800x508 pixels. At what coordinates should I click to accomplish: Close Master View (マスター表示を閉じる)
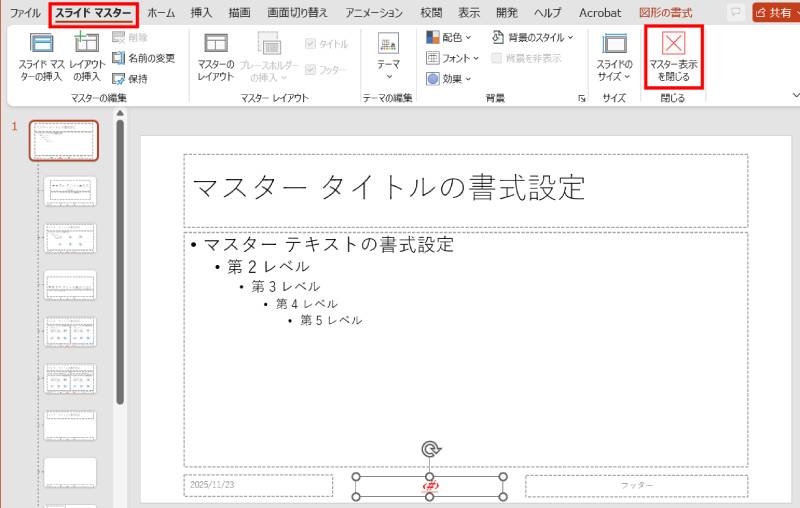click(673, 57)
